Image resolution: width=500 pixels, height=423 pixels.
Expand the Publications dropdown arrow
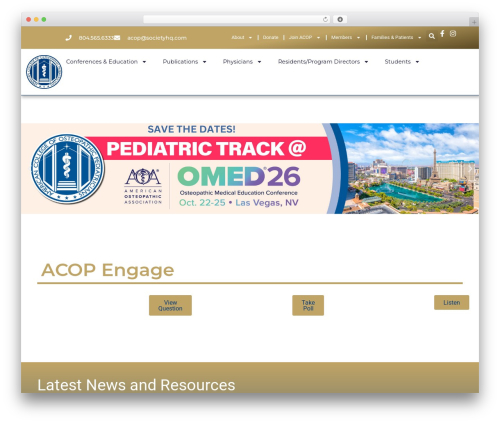204,62
